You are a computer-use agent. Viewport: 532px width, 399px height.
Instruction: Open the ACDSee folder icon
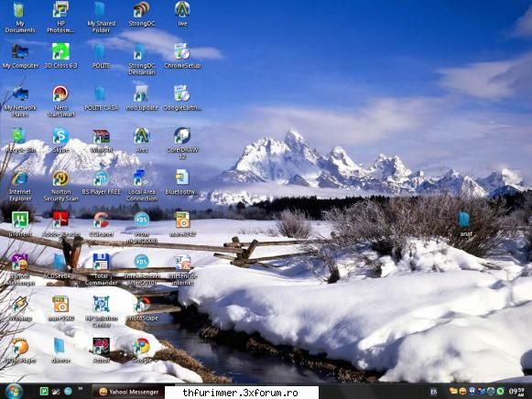point(60,266)
